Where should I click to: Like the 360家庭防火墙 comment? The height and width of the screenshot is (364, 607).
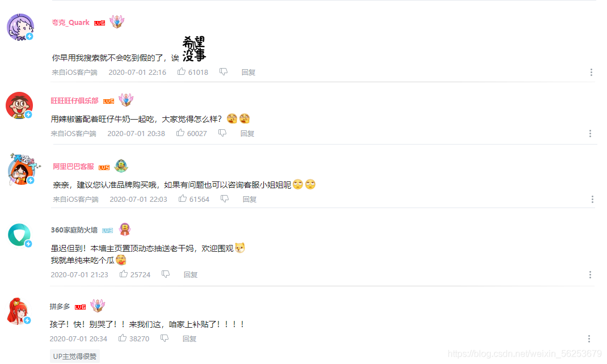pos(124,274)
